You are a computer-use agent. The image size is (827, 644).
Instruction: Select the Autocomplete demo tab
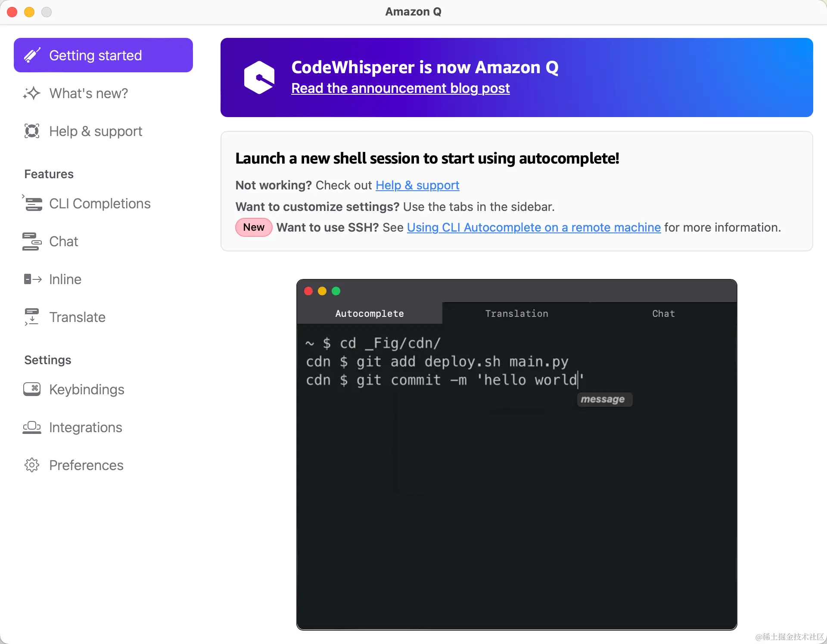pyautogui.click(x=370, y=313)
